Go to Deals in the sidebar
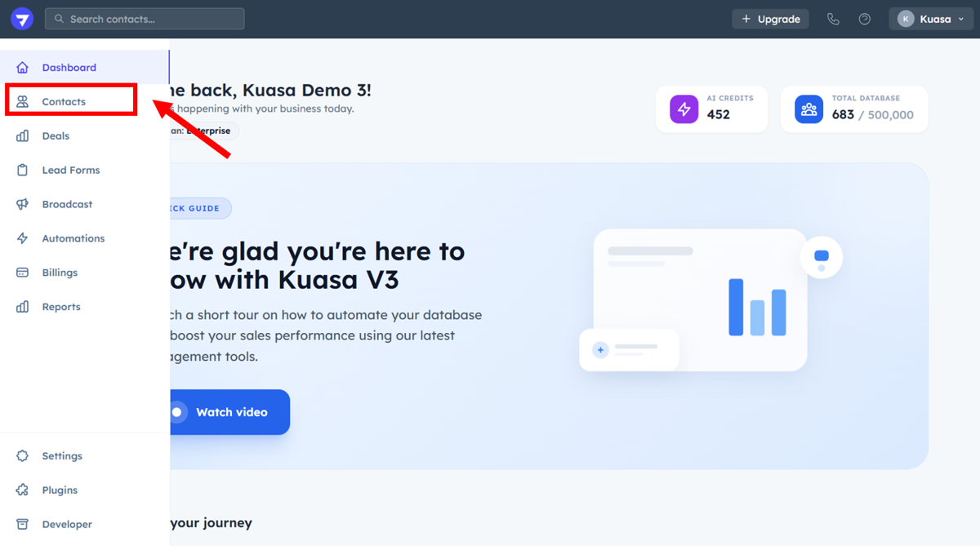The width and height of the screenshot is (980, 546). point(56,136)
